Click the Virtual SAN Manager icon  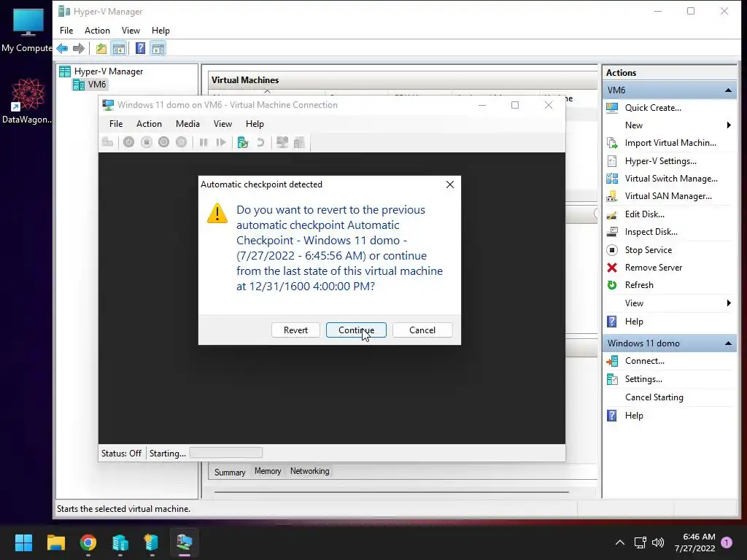(x=612, y=196)
